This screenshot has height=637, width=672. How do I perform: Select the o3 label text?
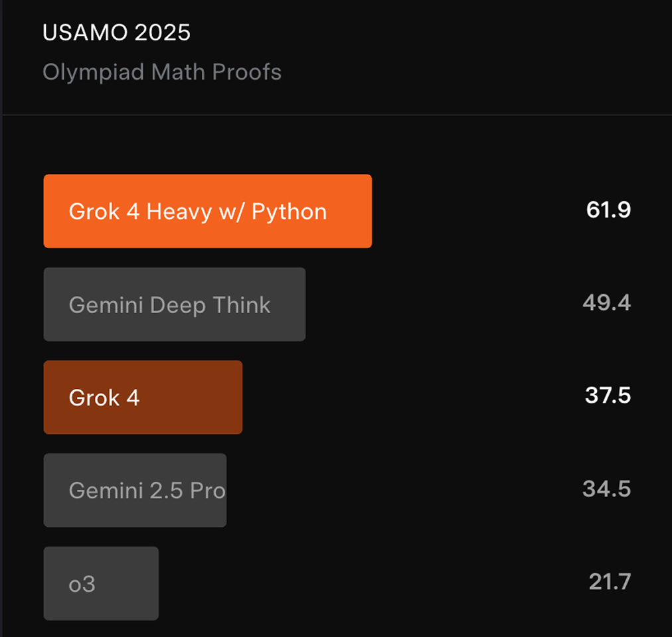82,585
